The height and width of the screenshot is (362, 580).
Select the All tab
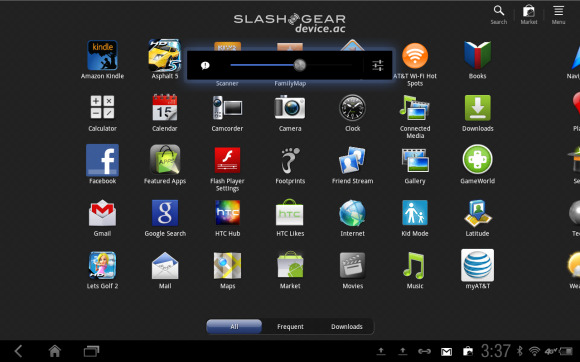point(234,327)
